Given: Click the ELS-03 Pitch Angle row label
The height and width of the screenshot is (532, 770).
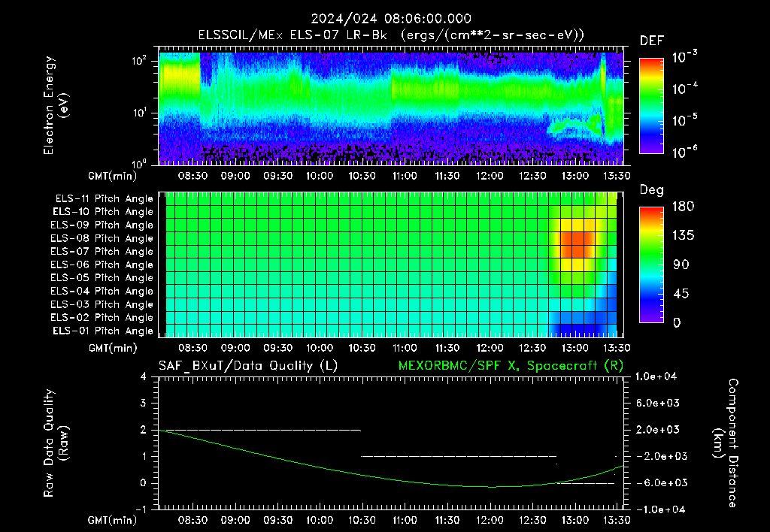Looking at the screenshot, I should point(102,304).
